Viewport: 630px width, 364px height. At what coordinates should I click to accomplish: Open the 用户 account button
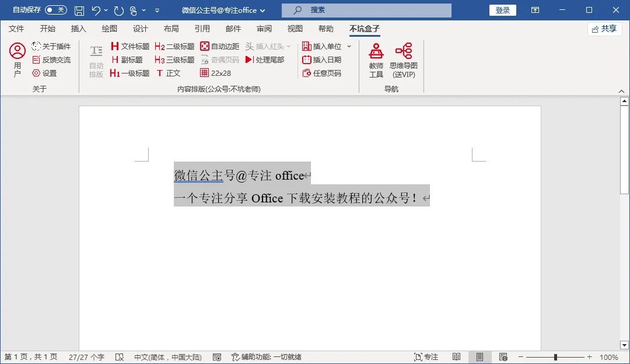coord(17,60)
